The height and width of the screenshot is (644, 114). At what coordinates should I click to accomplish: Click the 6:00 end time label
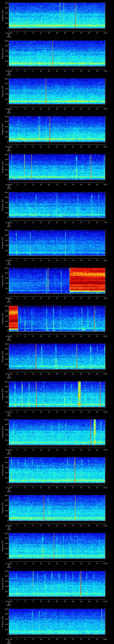[105, 184]
